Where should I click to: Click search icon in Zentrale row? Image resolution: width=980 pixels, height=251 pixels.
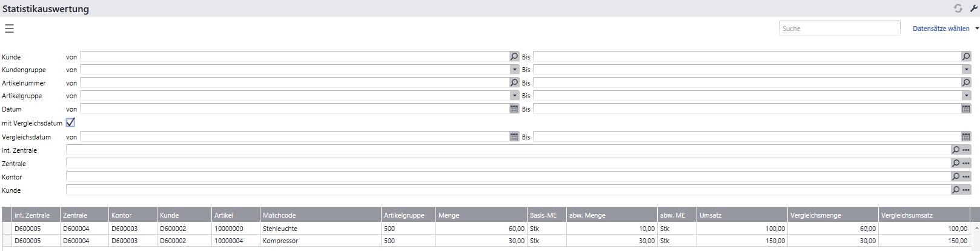956,163
